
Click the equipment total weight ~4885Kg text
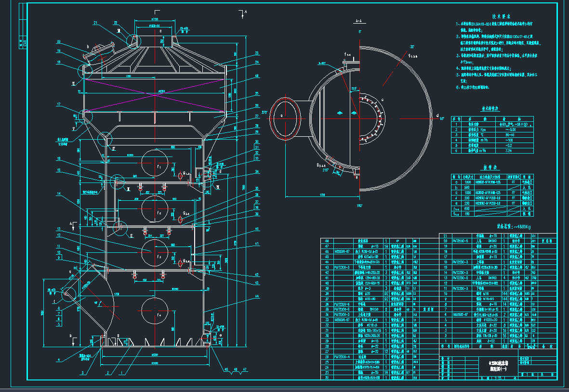515,225
